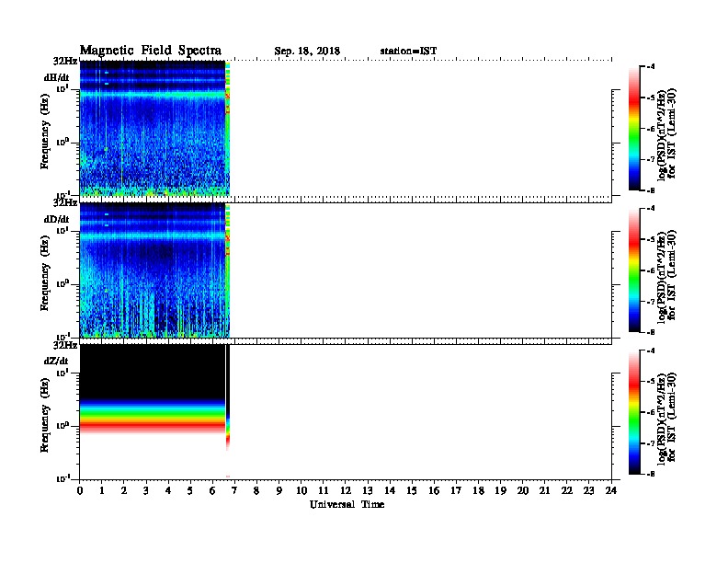The height and width of the screenshot is (563, 728).
Task: Click hour "11" on the Universal Time axis
Action: [x=324, y=490]
